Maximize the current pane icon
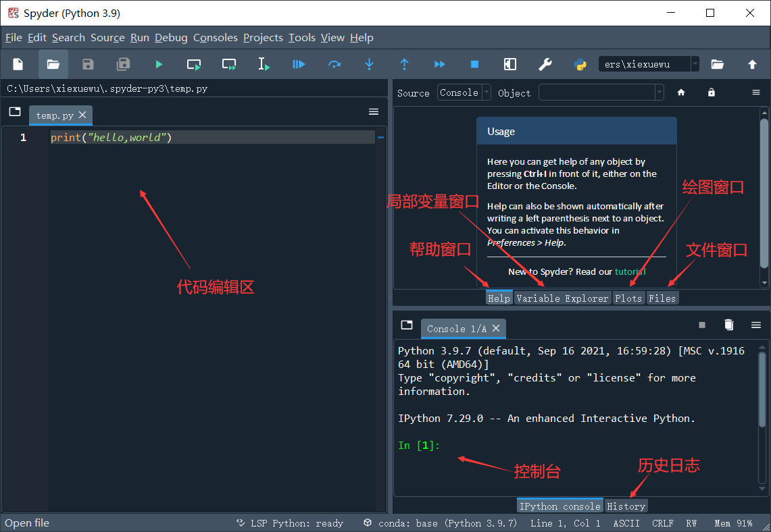771x532 pixels. point(510,64)
